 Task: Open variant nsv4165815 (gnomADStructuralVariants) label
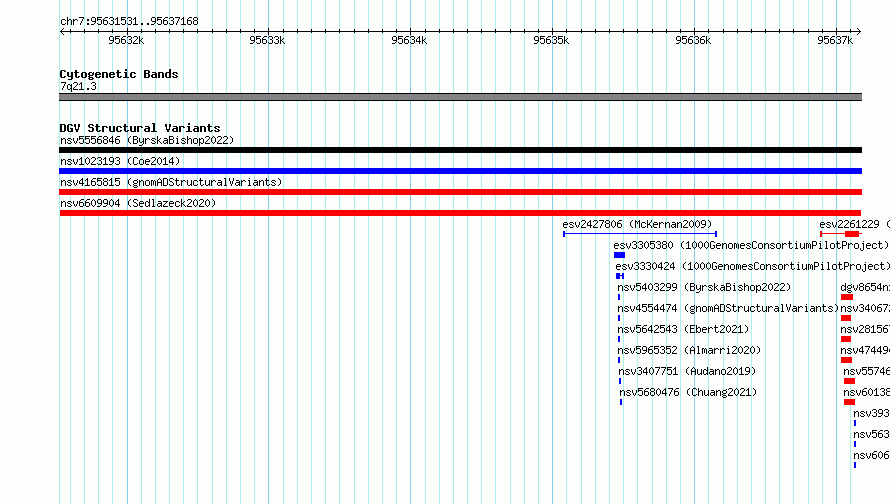click(171, 182)
